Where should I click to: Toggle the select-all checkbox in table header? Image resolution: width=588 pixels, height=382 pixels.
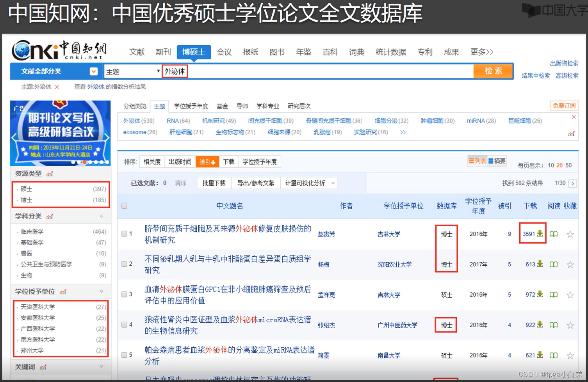124,206
